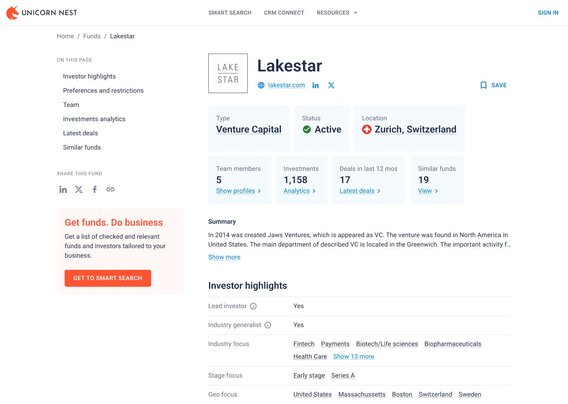
Task: Open Lakestar's LinkedIn profile icon
Action: 316,85
